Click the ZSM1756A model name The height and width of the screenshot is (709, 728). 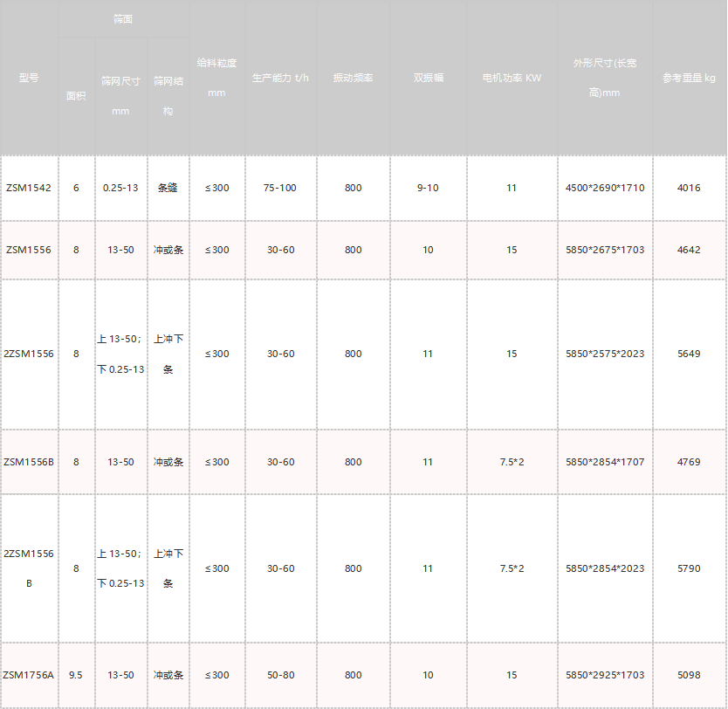click(29, 675)
